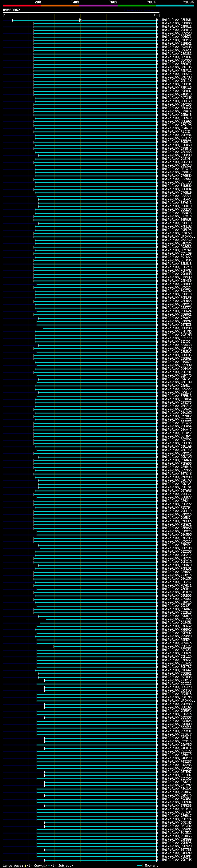This screenshot has width=197, height=868.
Task: Select the UniRef100_Q946J9 label
Action: tap(176, 128)
